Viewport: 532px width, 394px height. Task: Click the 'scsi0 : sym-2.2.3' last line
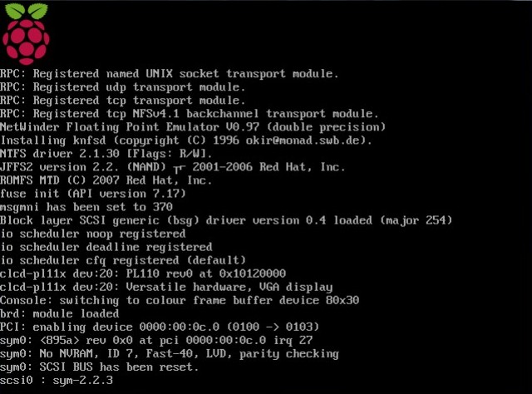pyautogui.click(x=57, y=381)
